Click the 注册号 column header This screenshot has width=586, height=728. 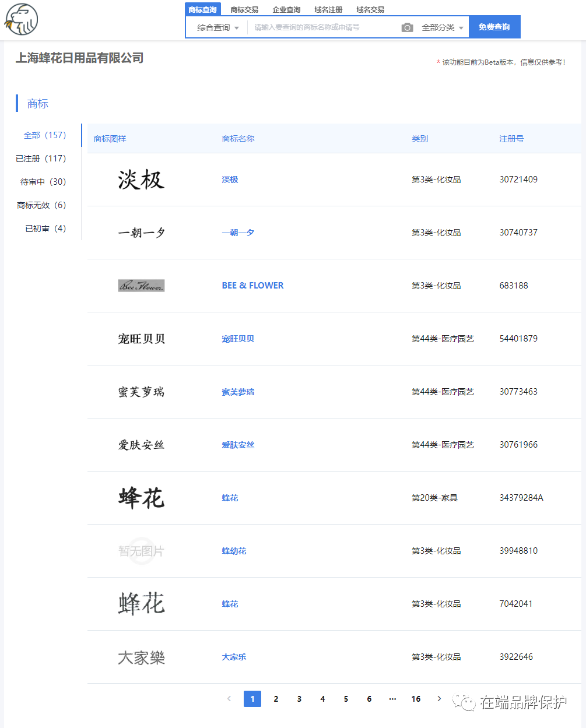click(x=511, y=139)
